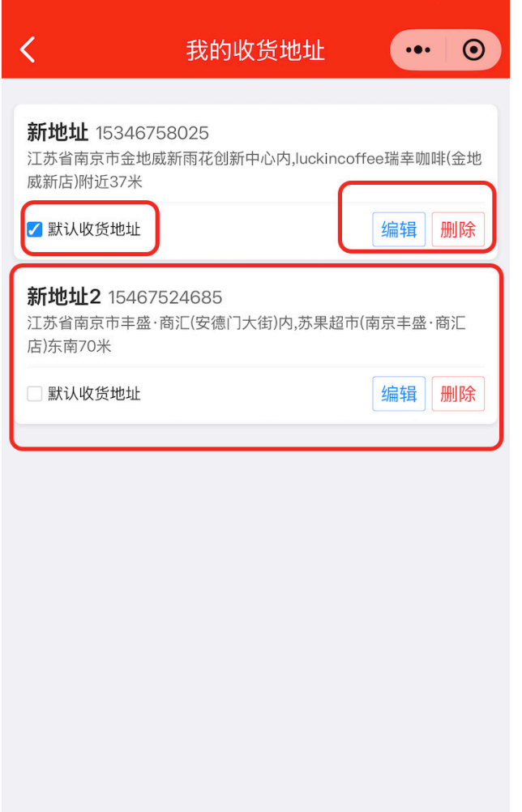Open the three-dot mini program menu
The image size is (522, 812).
tap(418, 49)
